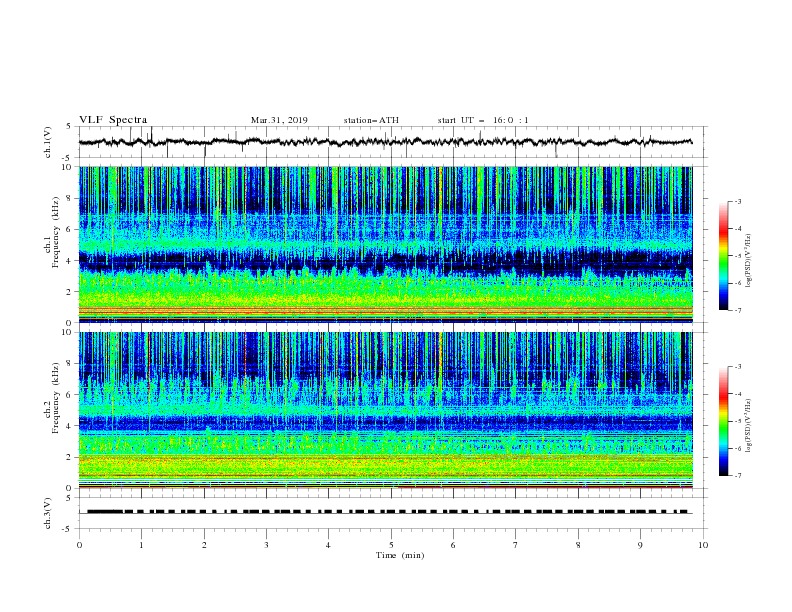
Task: Click the 'start UT = 16:0 :1' text
Action: [483, 120]
